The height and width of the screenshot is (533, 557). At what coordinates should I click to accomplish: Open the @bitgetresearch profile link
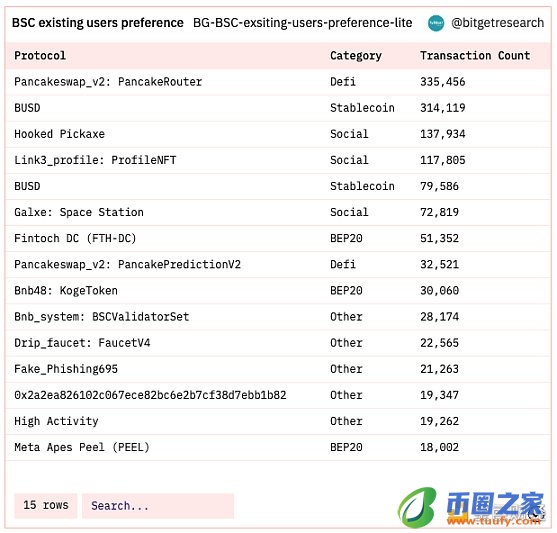tap(497, 23)
